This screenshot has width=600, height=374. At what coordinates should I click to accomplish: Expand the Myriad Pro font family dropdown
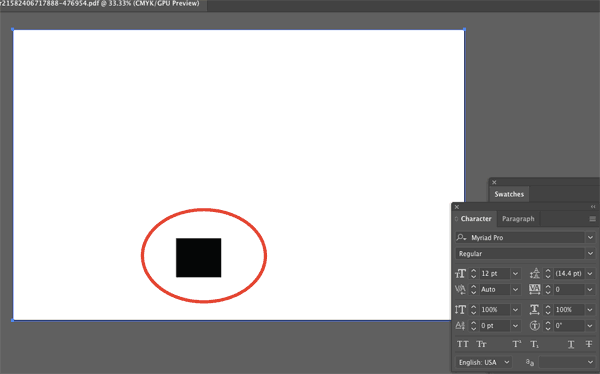coord(590,238)
